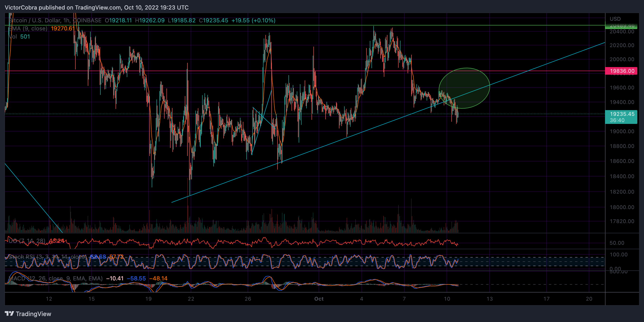
Task: Click date 4 on the time axis
Action: point(361,299)
